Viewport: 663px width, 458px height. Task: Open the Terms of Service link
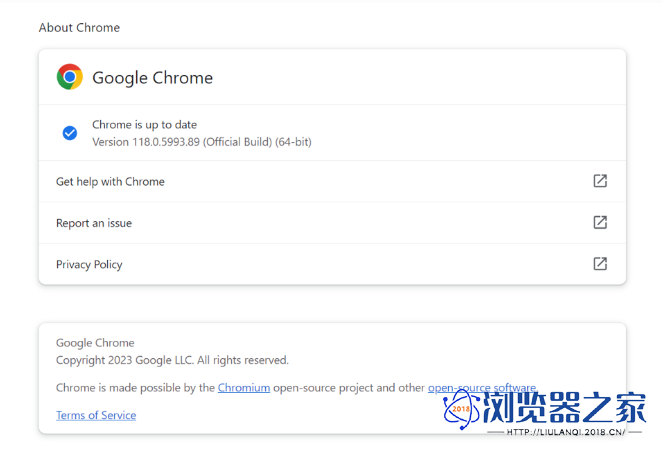tap(96, 415)
